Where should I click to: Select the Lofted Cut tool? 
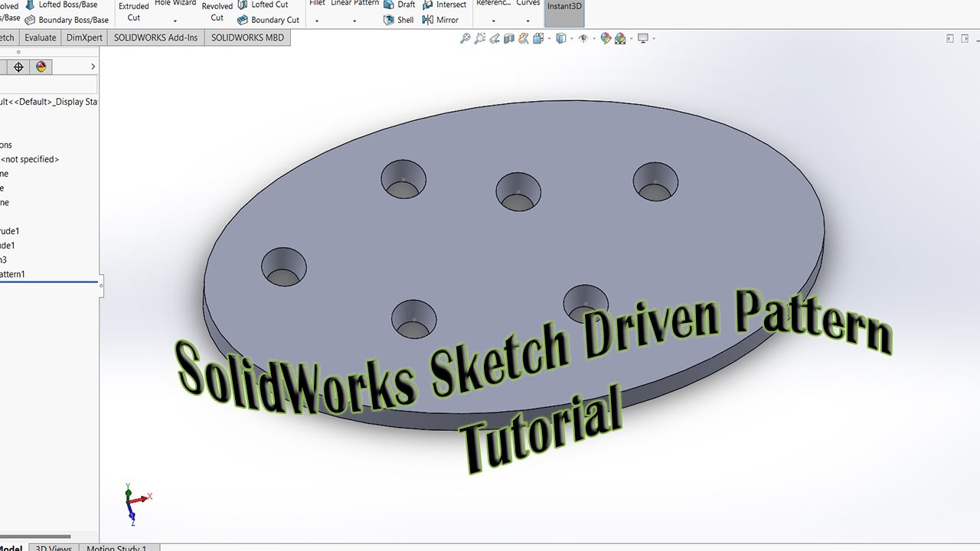263,5
